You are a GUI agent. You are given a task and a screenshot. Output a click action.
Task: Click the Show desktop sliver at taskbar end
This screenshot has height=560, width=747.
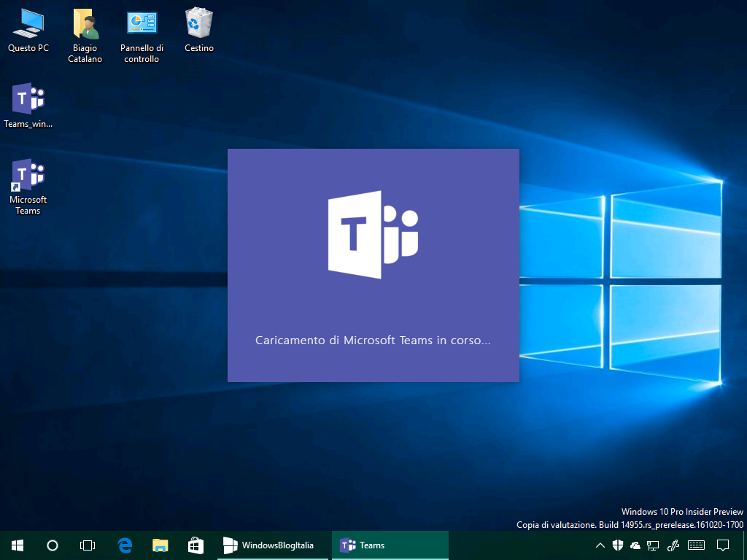coord(745,545)
